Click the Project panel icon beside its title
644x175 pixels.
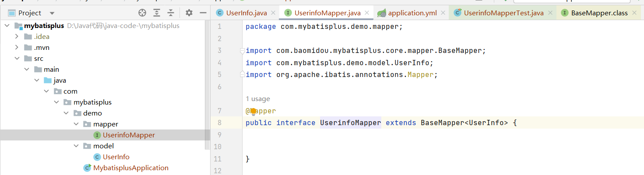tap(12, 13)
